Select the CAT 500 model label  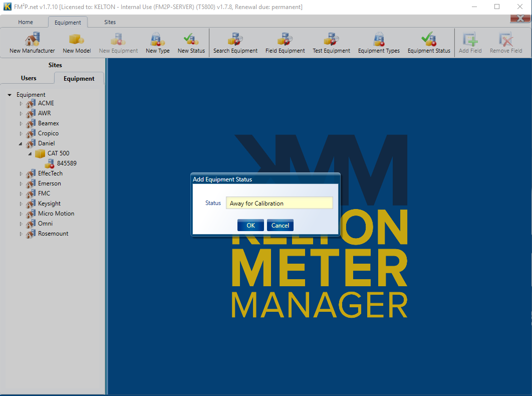58,153
